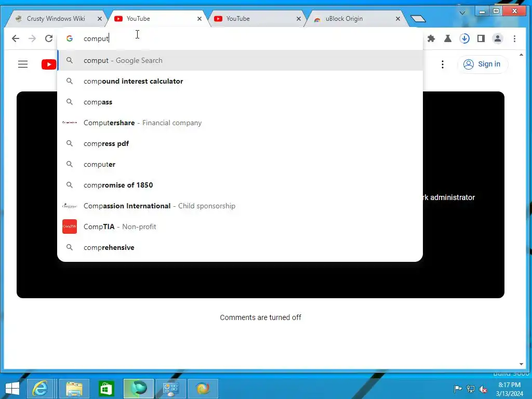Open the Extensions puzzle icon
Viewport: 532px width, 399px height.
(x=431, y=38)
